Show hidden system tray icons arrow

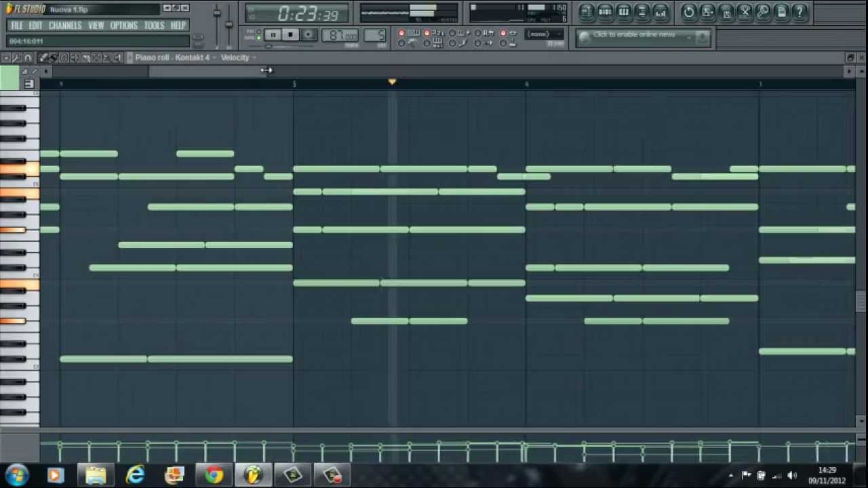(730, 475)
